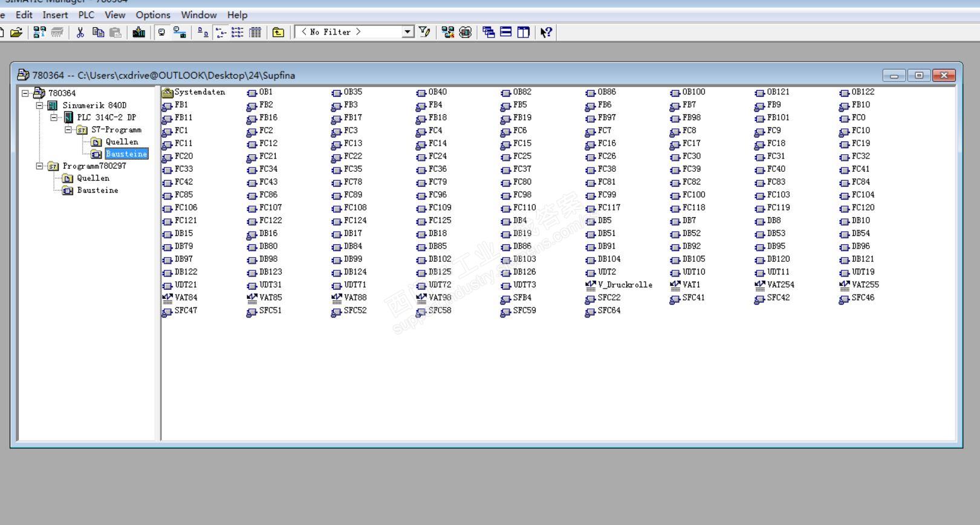The height and width of the screenshot is (525, 980).
Task: Select the OB1 organization block
Action: coord(260,93)
